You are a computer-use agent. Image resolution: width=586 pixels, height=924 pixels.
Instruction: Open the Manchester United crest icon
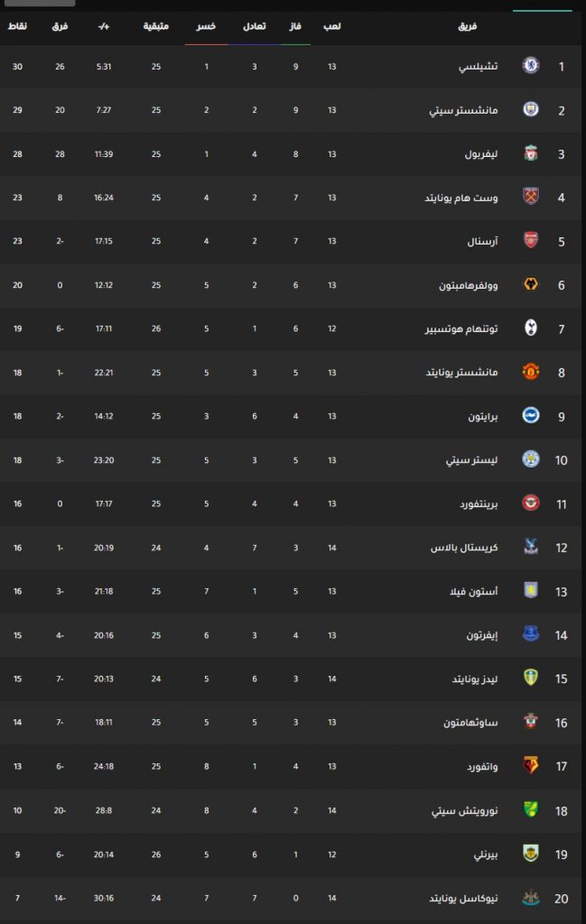(531, 372)
